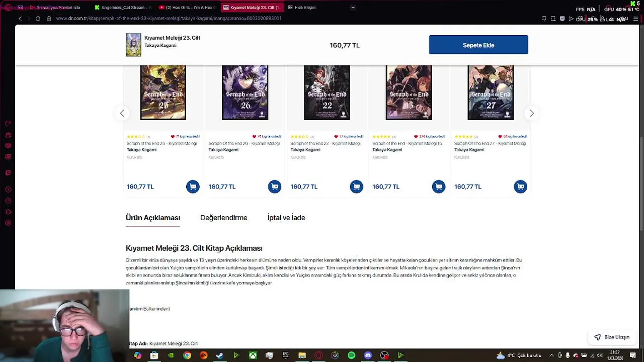644x362 pixels.
Task: Show previous books in carousel
Action: 122,113
